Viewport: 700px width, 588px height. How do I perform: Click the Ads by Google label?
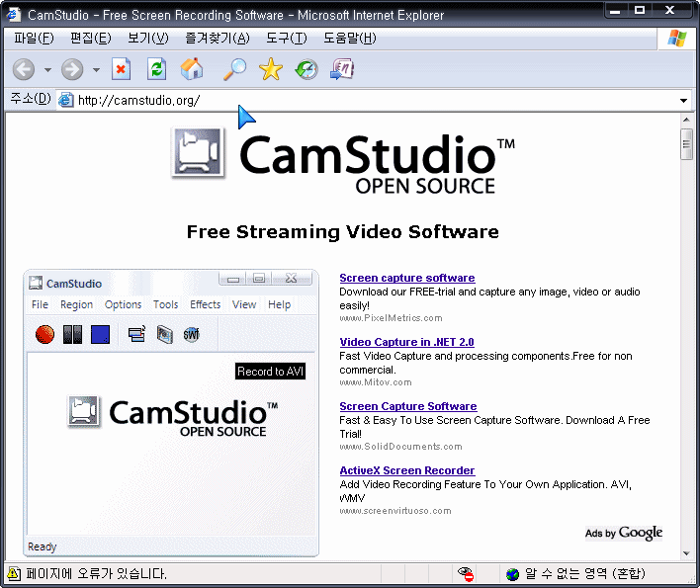click(624, 533)
